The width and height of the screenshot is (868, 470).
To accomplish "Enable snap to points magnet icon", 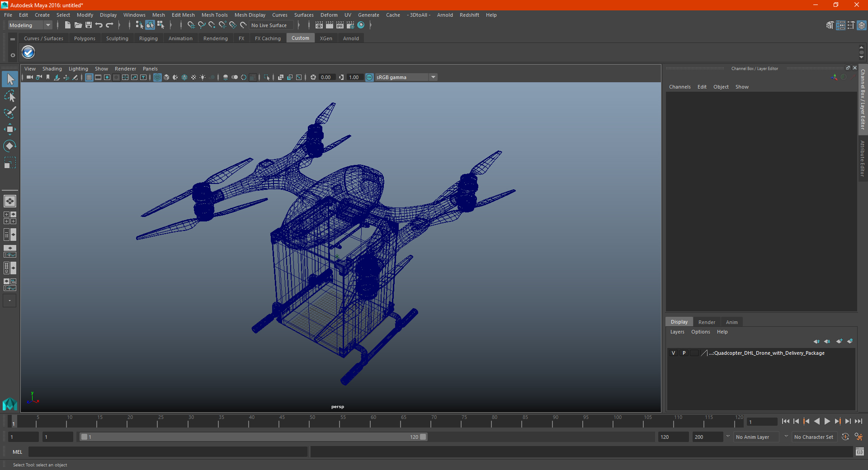I will click(x=212, y=25).
